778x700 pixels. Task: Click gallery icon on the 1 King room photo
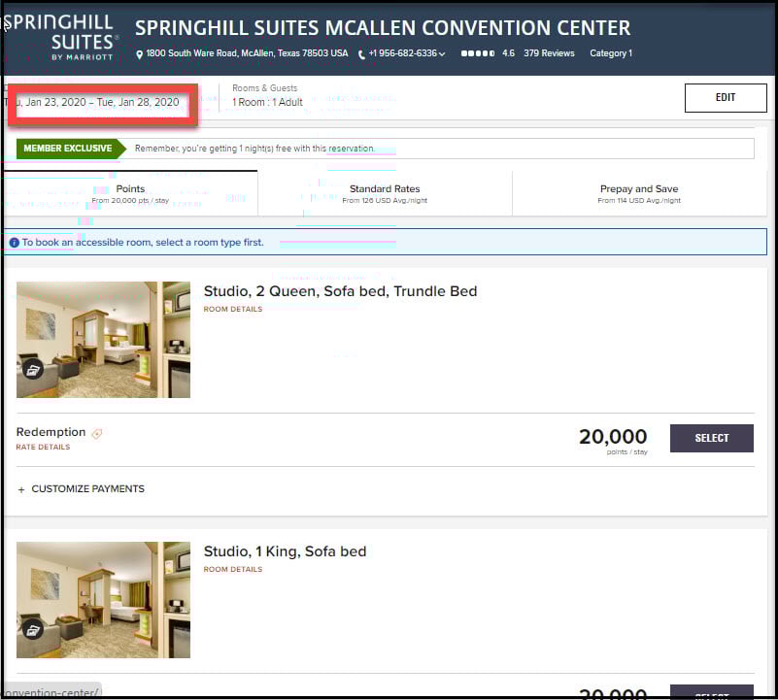(33, 630)
